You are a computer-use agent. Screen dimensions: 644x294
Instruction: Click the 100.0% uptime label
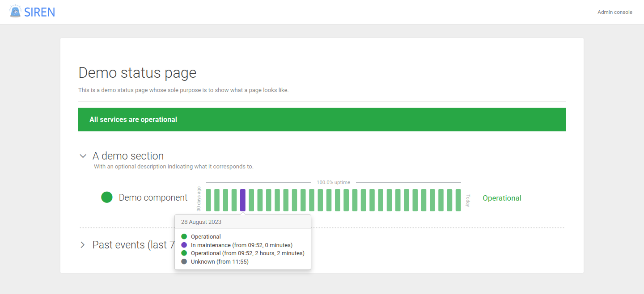click(333, 182)
